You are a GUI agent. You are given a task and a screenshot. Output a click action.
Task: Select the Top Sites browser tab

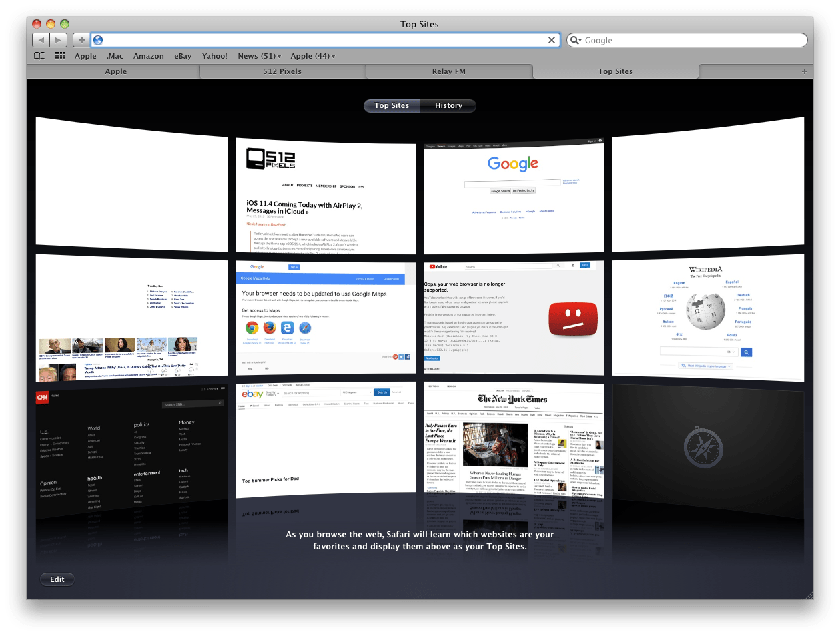tap(616, 71)
